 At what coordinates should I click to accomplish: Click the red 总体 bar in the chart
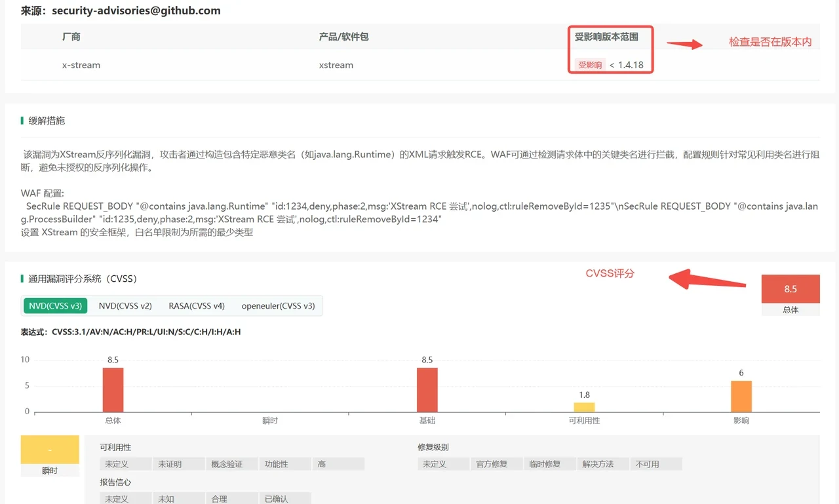click(x=113, y=390)
